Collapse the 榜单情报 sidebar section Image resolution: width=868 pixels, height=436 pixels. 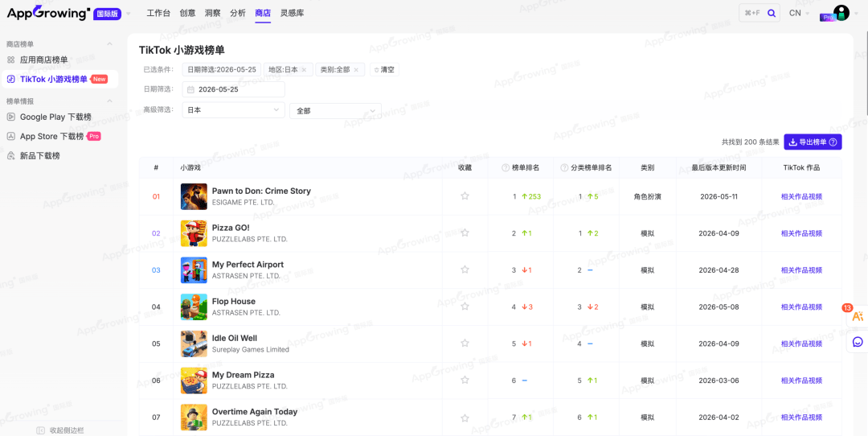(109, 101)
